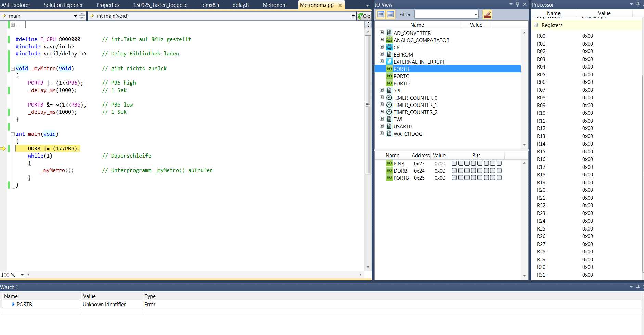644x335 pixels.
Task: Switch to the Properties tab
Action: pos(108,5)
